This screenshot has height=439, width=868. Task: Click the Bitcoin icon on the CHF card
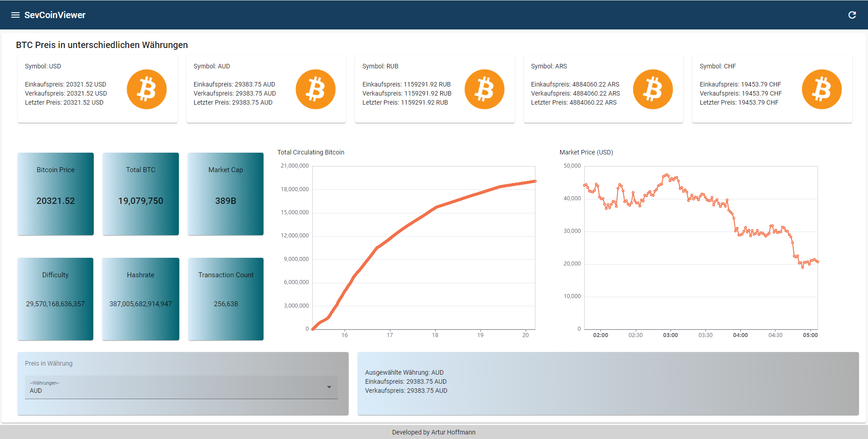(x=821, y=89)
